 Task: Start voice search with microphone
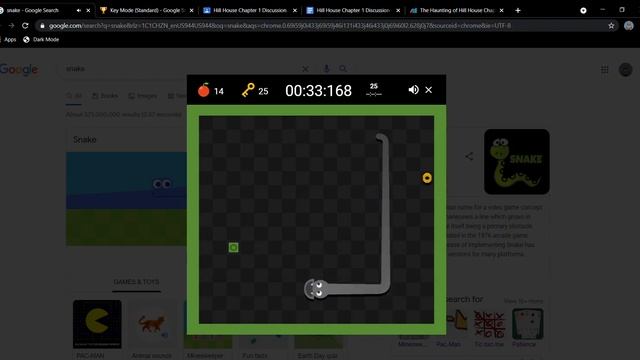tap(326, 69)
